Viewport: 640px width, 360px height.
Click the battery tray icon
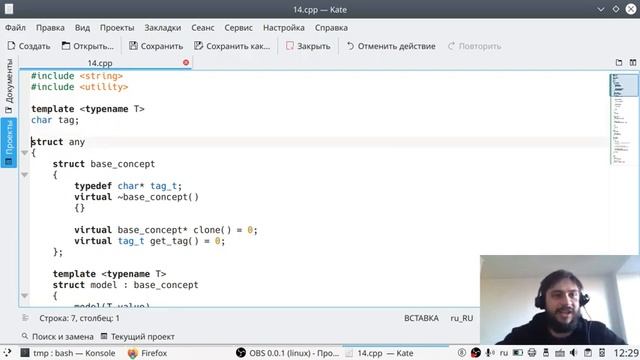[x=518, y=353]
